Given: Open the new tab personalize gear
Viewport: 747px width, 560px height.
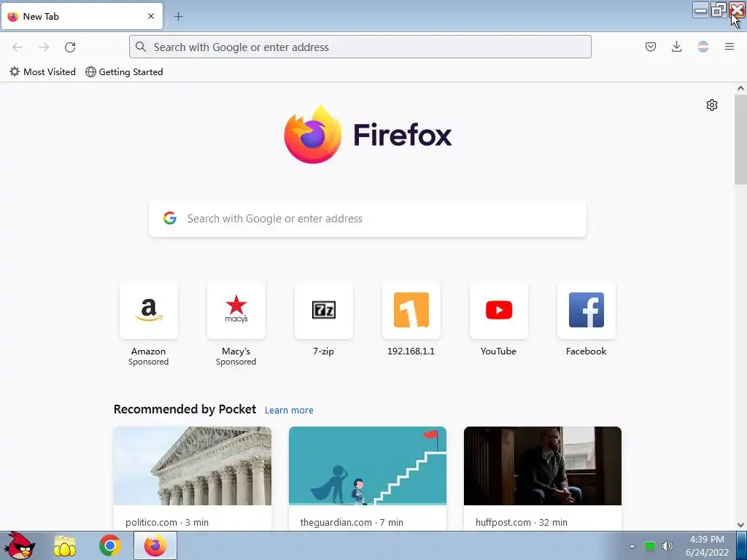Looking at the screenshot, I should [x=712, y=105].
